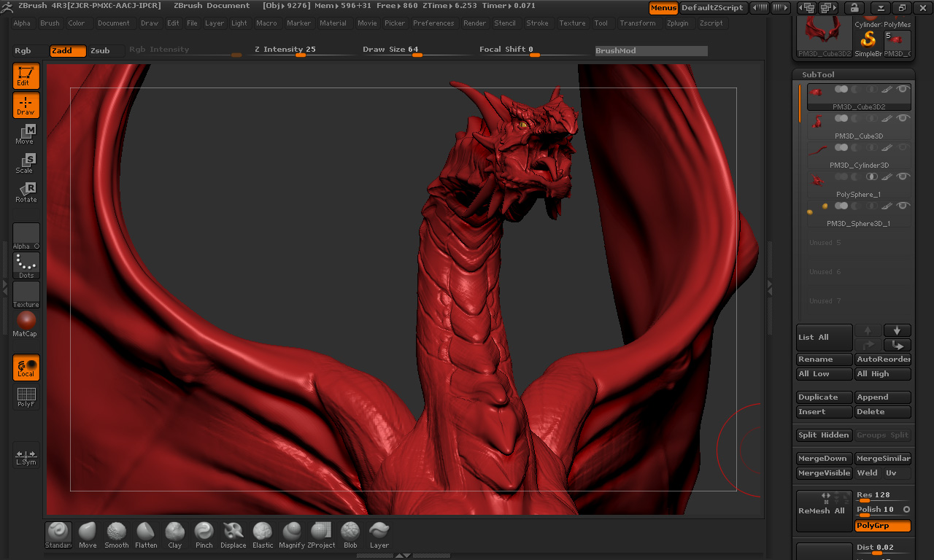Activate the Scale transform tool
The width and height of the screenshot is (934, 560).
tap(26, 163)
